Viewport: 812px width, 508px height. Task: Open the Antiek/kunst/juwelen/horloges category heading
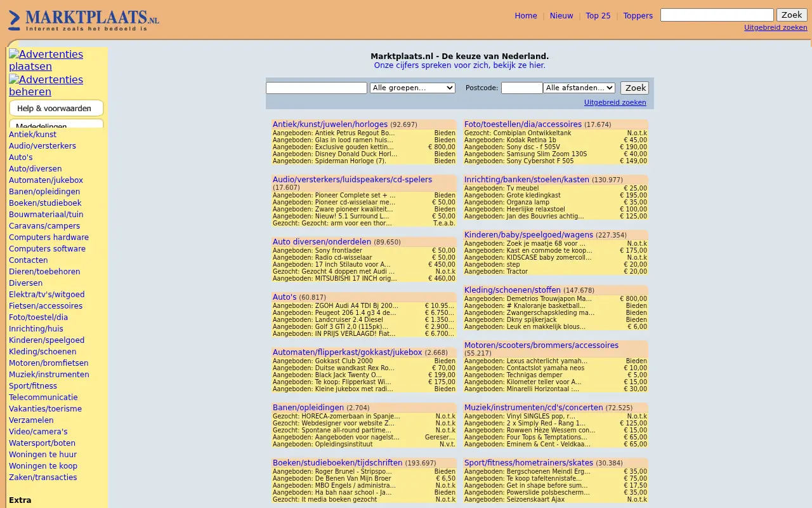click(x=330, y=124)
